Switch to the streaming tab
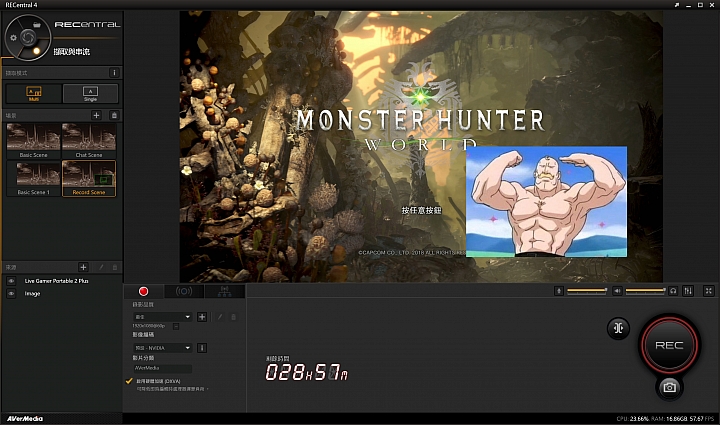The width and height of the screenshot is (720, 425). click(184, 291)
